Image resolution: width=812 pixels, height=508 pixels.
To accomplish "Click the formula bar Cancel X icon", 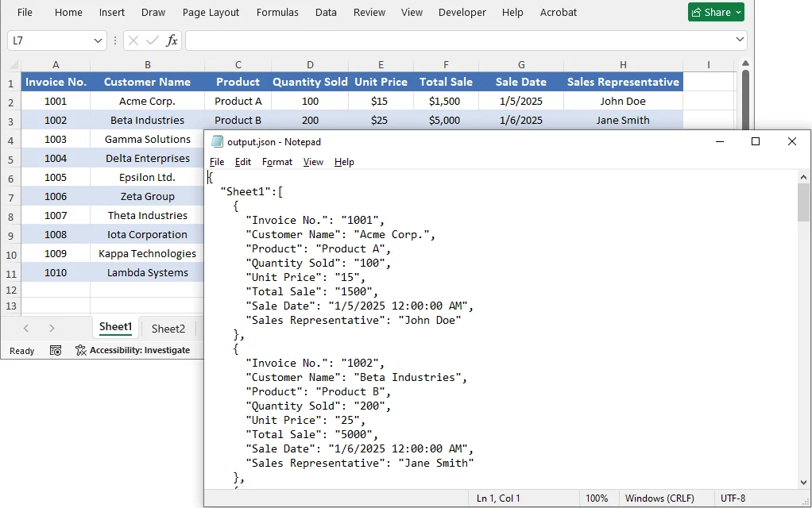I will (x=133, y=40).
